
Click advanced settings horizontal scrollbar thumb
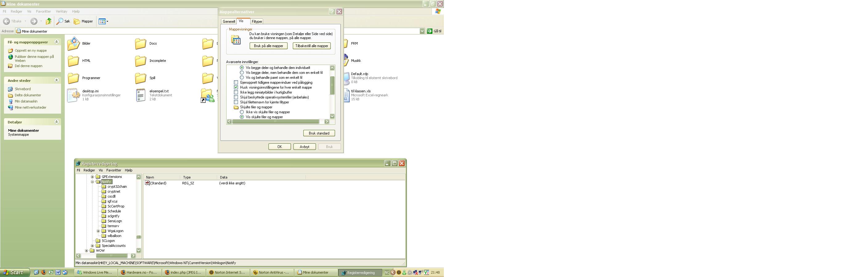[x=276, y=122]
